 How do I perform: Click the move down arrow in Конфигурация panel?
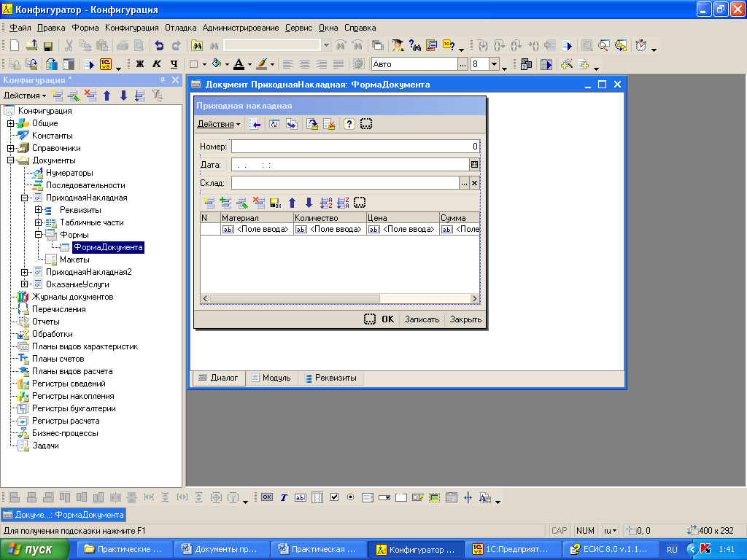tap(123, 96)
